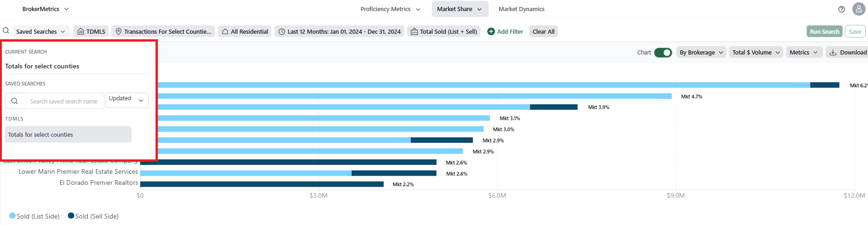Click the $6.0M axis label

(x=497, y=195)
